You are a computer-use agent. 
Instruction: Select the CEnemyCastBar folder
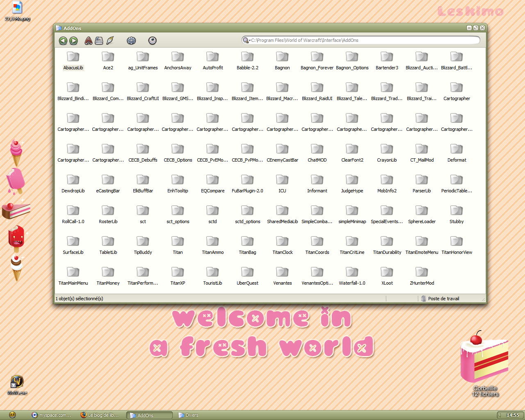coord(282,153)
